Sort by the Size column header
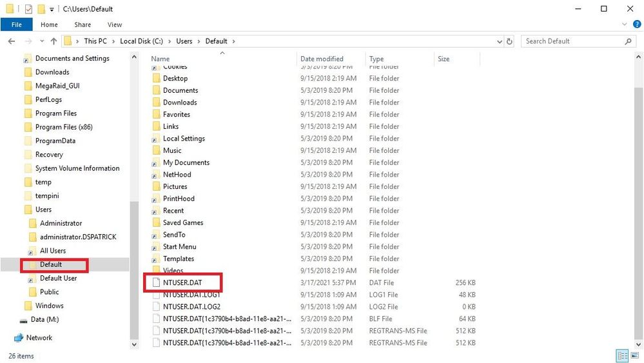The width and height of the screenshot is (644, 363). pos(444,59)
